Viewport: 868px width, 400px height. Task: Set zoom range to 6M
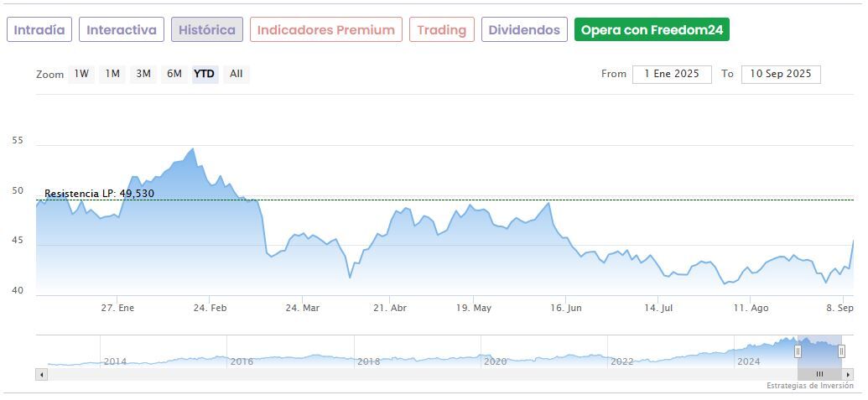tap(174, 74)
